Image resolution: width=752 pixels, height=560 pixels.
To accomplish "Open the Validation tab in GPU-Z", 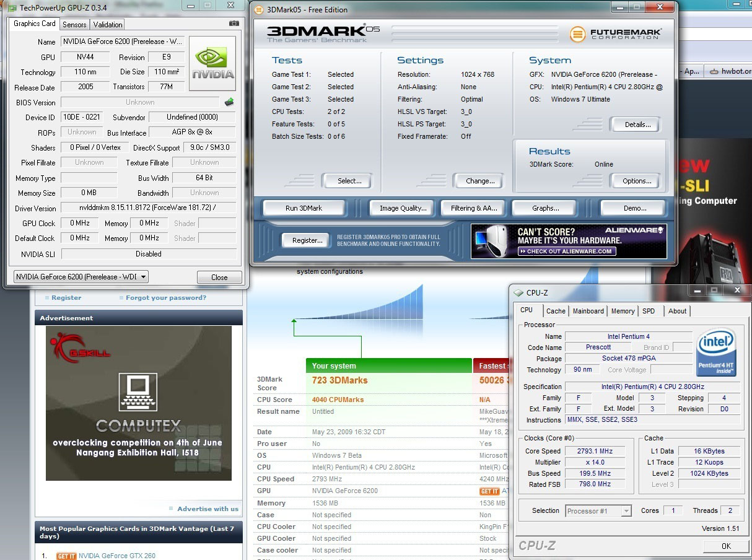I will coord(108,25).
